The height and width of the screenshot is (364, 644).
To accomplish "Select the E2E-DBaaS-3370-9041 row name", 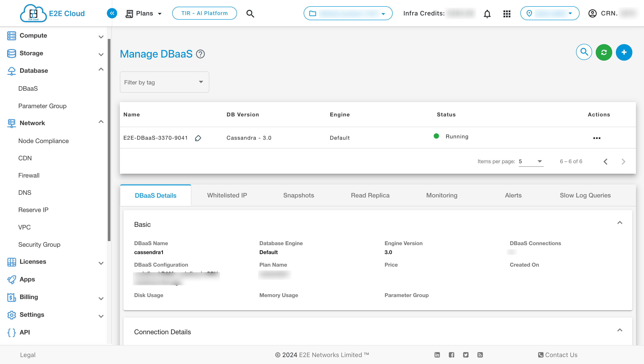I will [155, 138].
